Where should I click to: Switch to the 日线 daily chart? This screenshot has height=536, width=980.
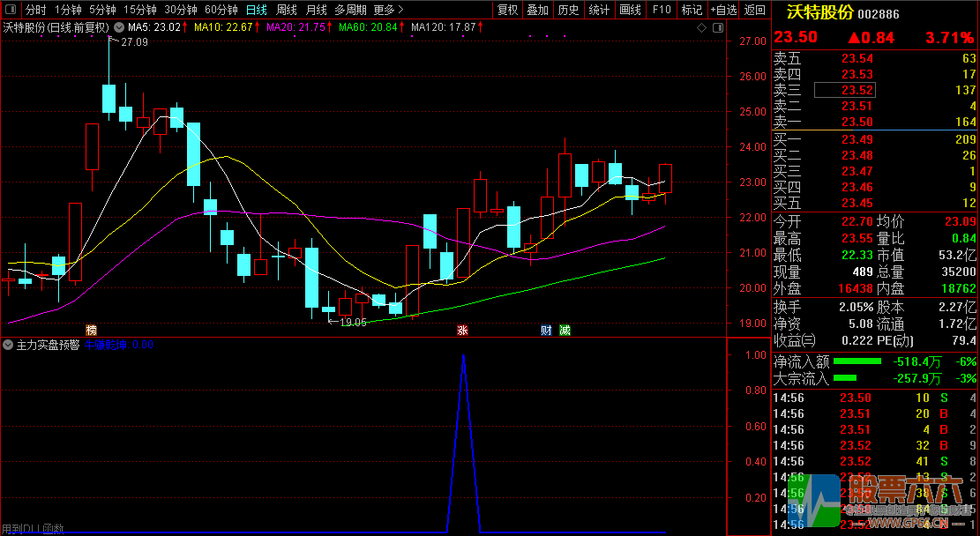(x=257, y=10)
